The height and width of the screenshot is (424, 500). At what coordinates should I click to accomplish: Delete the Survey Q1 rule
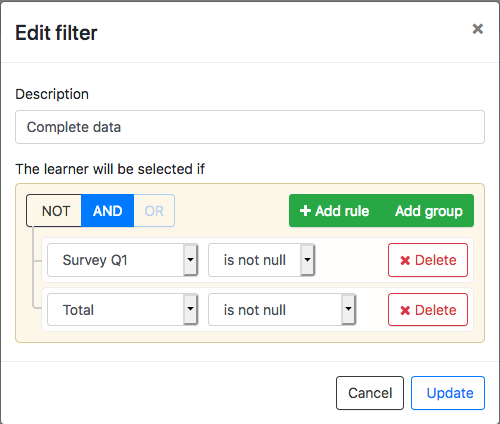pyautogui.click(x=428, y=260)
